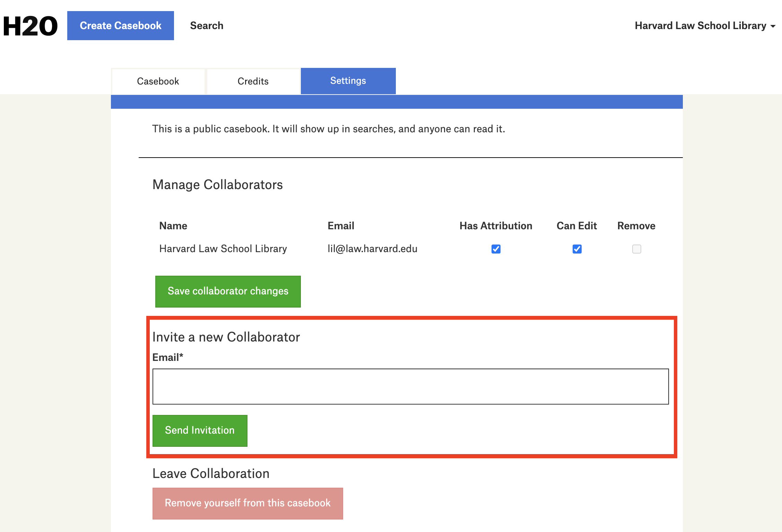
Task: Click the Has Attribution column header
Action: pyautogui.click(x=496, y=226)
